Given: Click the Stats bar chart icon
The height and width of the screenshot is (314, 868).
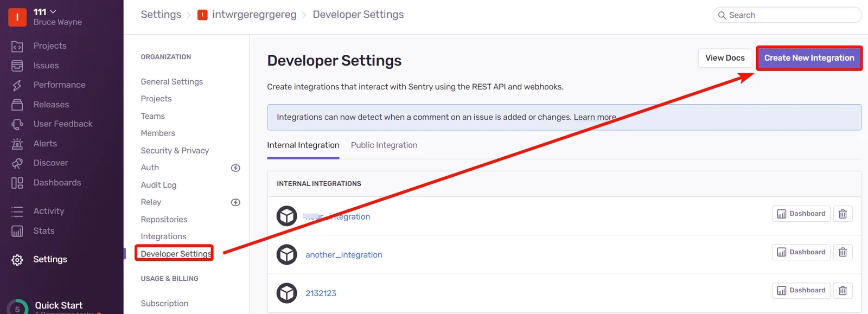Looking at the screenshot, I should coord(17,231).
